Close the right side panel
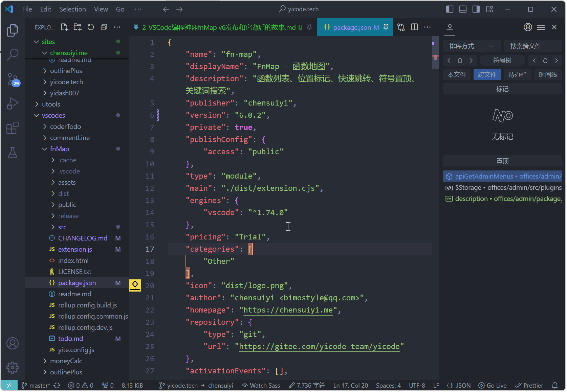 click(x=554, y=27)
